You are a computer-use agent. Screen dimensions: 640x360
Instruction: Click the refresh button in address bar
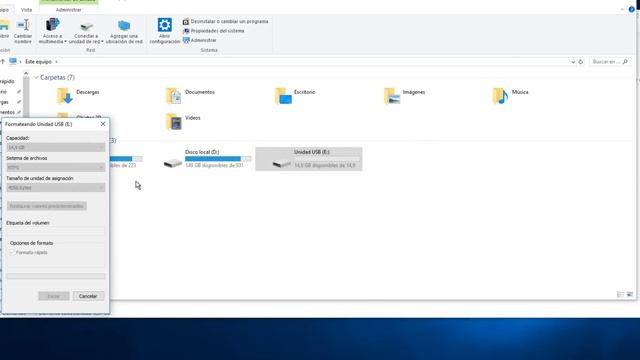[x=580, y=62]
